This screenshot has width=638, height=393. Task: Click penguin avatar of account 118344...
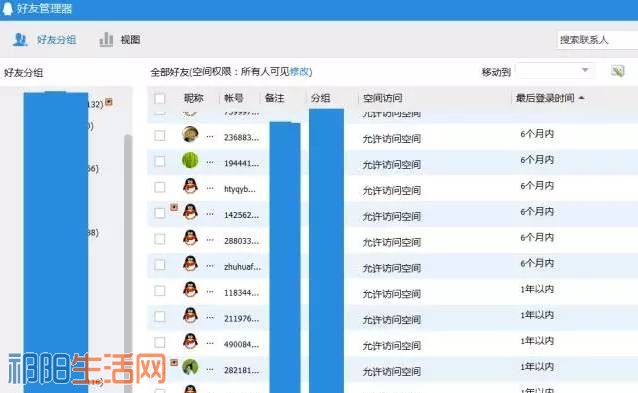190,290
